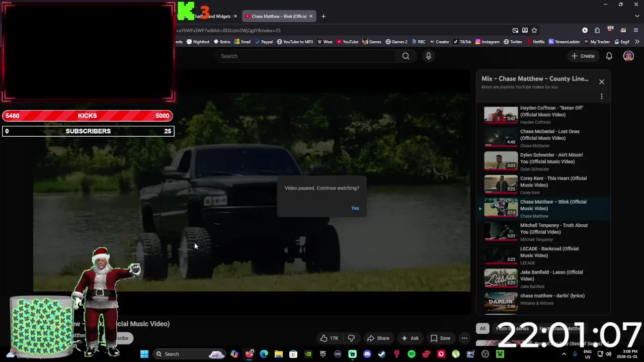
Task: Open the playlist three-dot options menu
Action: pyautogui.click(x=601, y=97)
